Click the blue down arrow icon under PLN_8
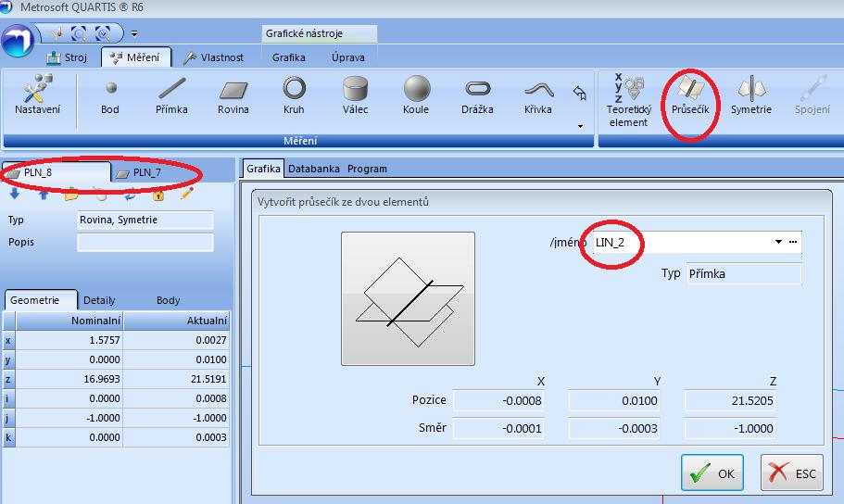Screen dimensions: 844x504 pyautogui.click(x=15, y=194)
